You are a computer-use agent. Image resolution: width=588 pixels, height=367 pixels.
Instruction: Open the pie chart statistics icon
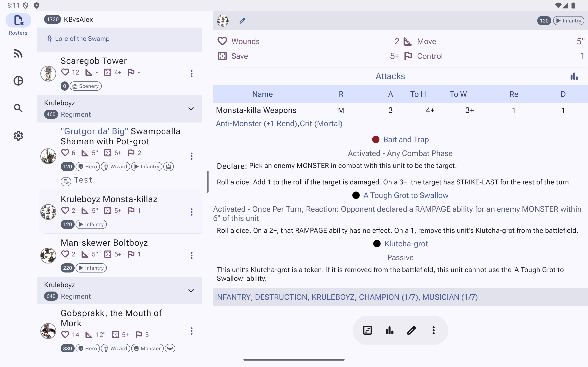pos(18,81)
